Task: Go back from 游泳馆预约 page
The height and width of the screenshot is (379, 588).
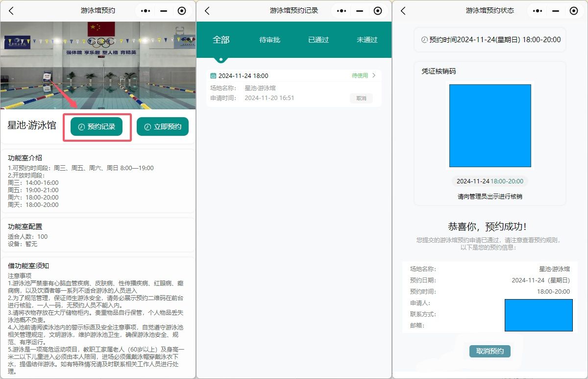Action: tap(11, 11)
